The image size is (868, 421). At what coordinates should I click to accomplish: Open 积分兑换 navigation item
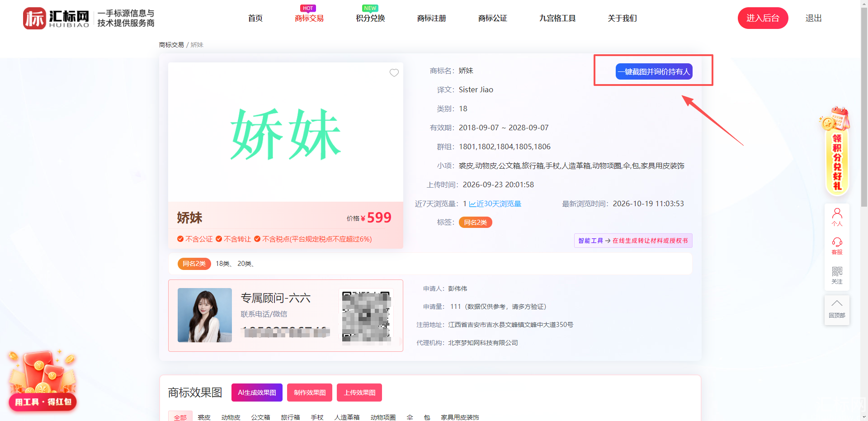pos(370,18)
